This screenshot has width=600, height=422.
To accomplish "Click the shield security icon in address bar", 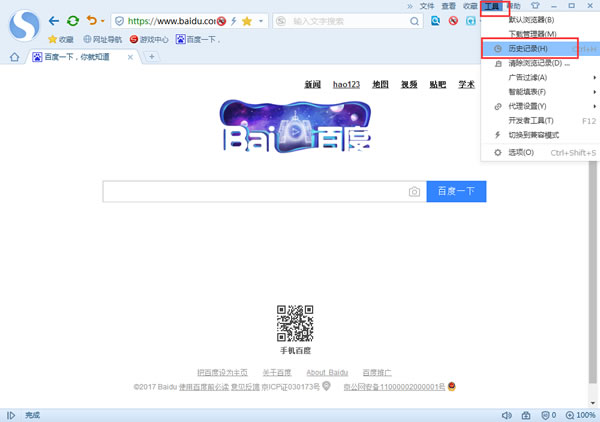I will (x=119, y=21).
